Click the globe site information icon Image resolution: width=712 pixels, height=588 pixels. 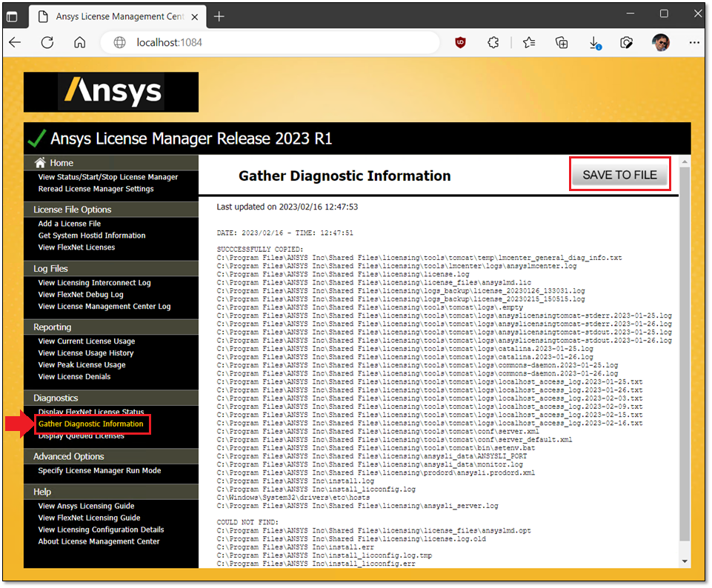[119, 43]
